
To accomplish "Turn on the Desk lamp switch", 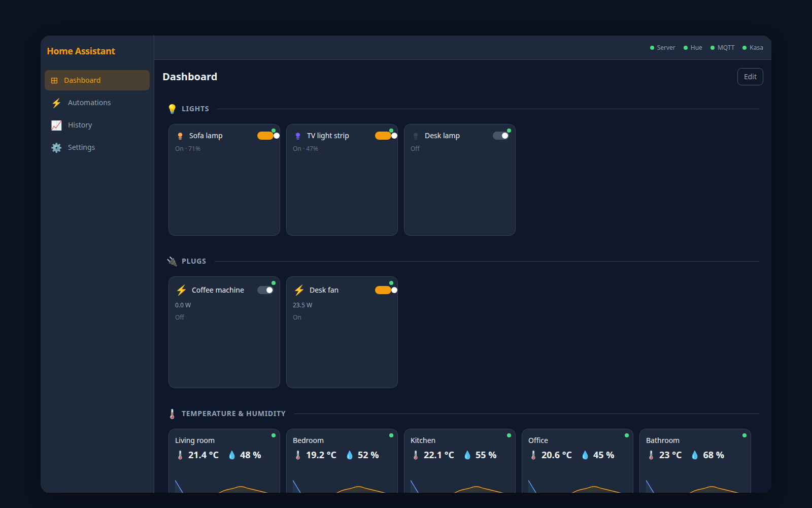I will point(501,136).
